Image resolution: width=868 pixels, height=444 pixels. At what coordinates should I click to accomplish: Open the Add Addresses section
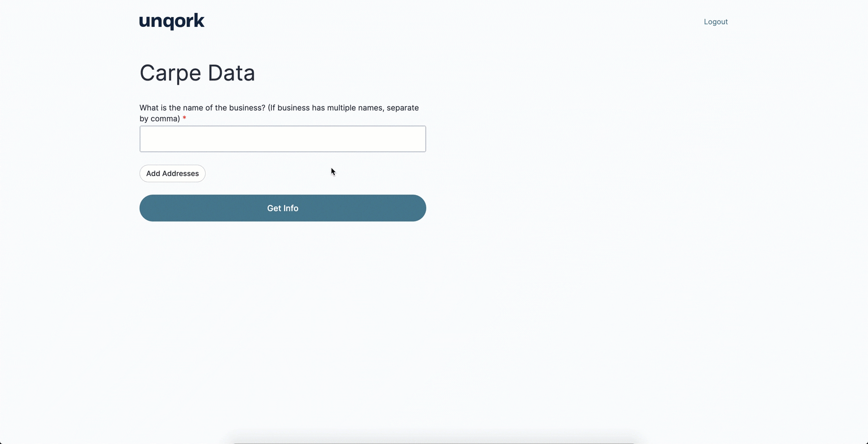173,173
